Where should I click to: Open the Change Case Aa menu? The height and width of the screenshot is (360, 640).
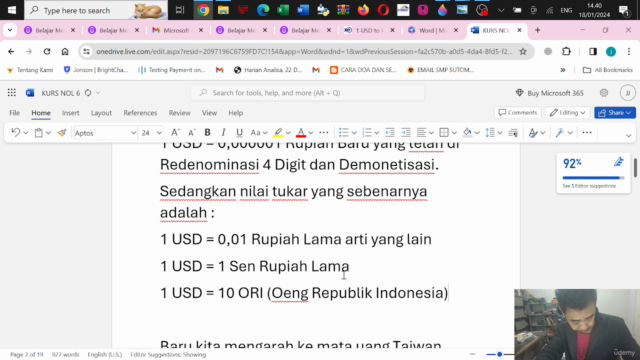tap(259, 133)
